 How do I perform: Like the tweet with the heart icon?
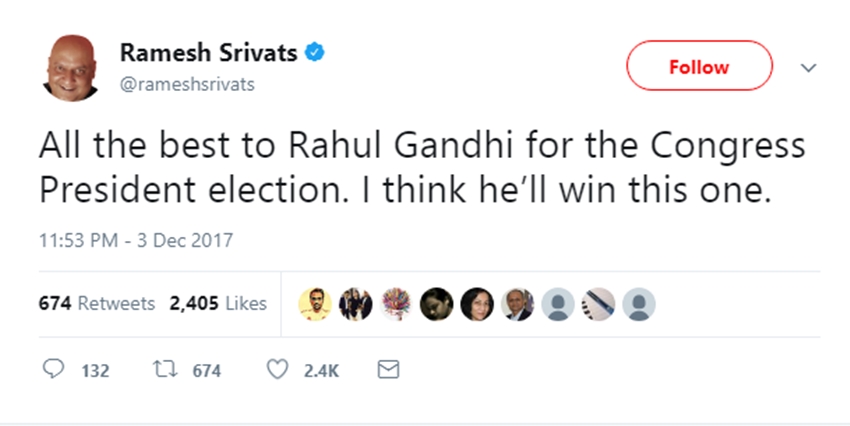(277, 371)
